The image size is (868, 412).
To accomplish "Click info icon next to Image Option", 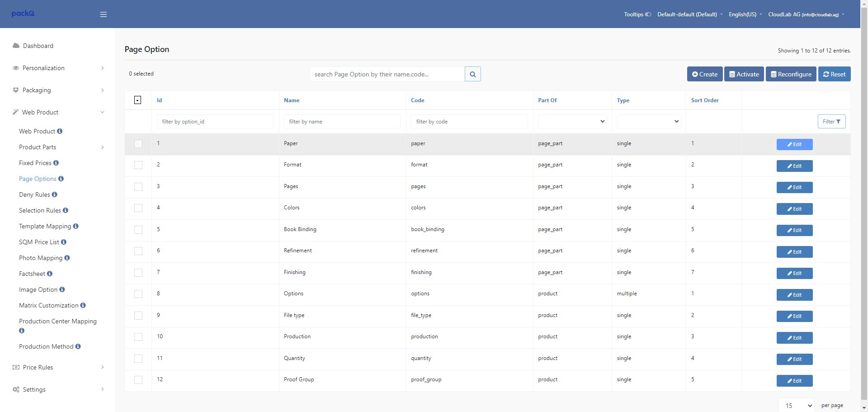I will point(62,289).
